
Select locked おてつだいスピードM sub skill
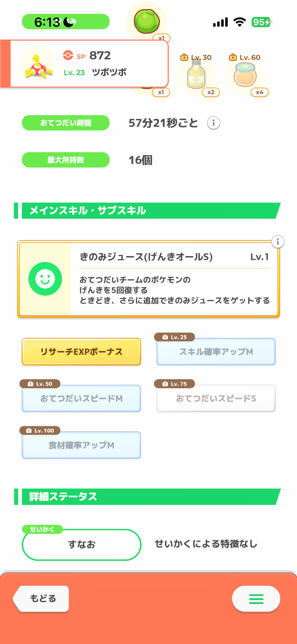tap(81, 398)
